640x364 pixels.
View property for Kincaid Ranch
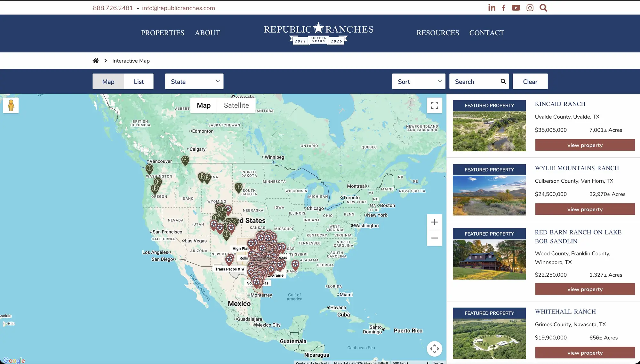click(585, 145)
